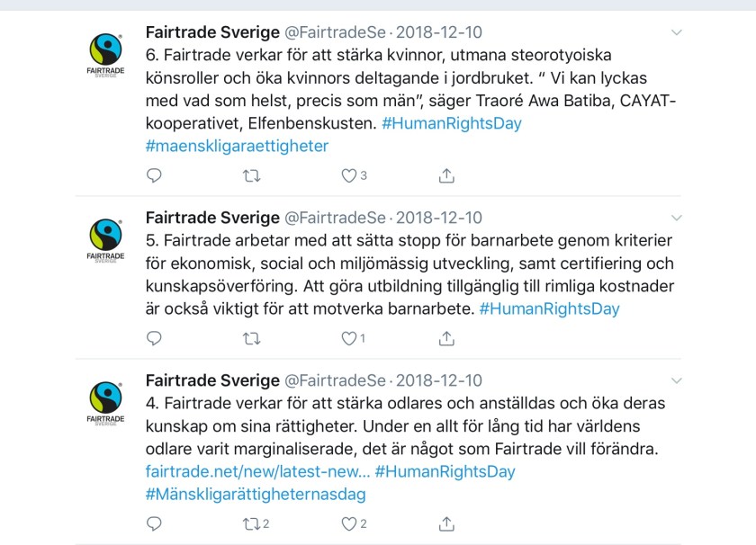Reply to the tweet about stärka kvinnor
This screenshot has width=756, height=545.
[x=154, y=175]
